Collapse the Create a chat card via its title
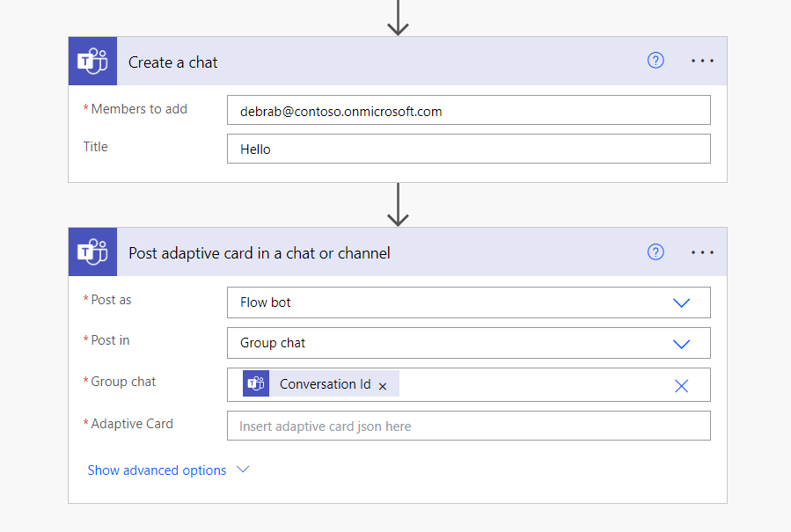This screenshot has width=791, height=532. coord(173,62)
